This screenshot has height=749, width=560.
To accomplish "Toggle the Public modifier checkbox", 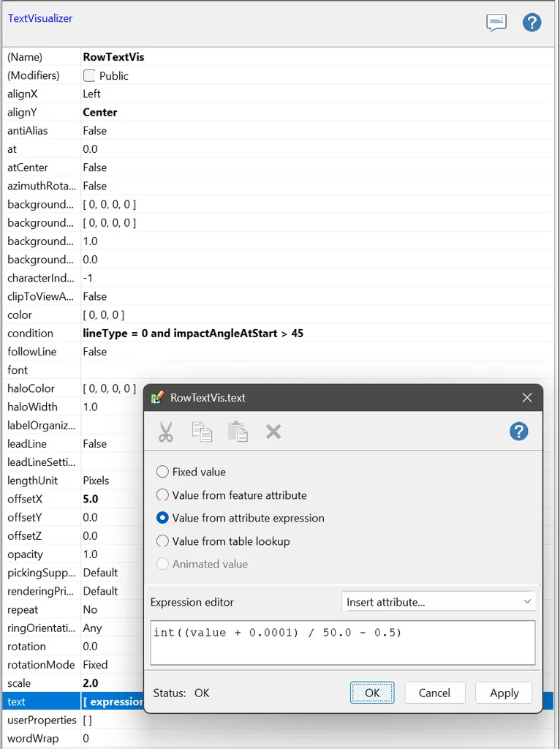I will tap(89, 75).
